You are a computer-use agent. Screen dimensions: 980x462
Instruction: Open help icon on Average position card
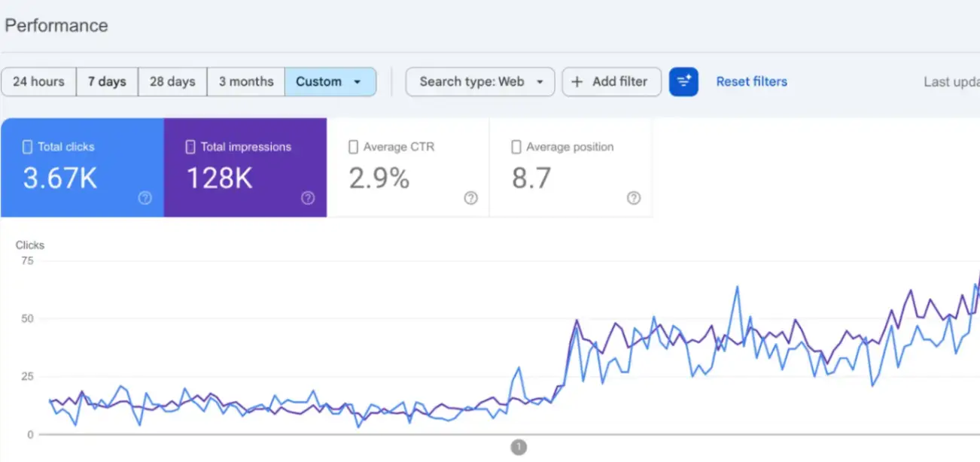pyautogui.click(x=634, y=198)
